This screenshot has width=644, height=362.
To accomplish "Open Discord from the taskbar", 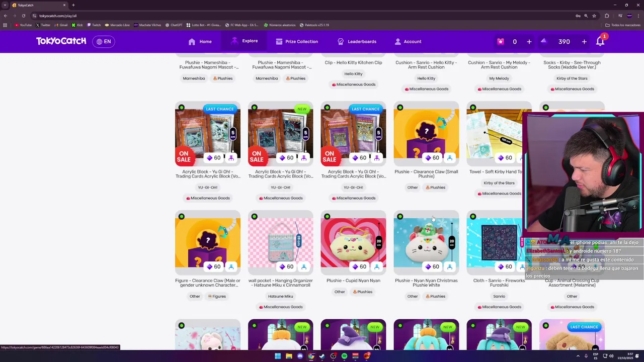I will [300, 356].
